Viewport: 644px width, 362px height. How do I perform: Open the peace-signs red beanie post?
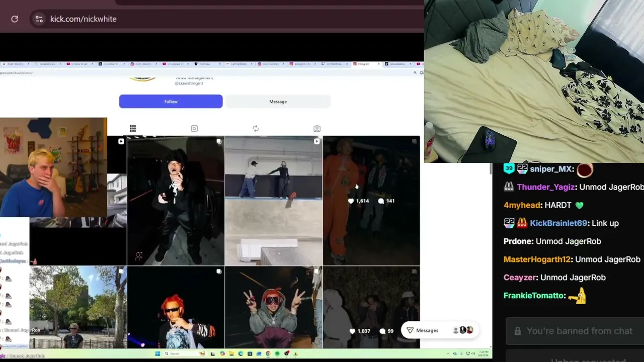[274, 307]
